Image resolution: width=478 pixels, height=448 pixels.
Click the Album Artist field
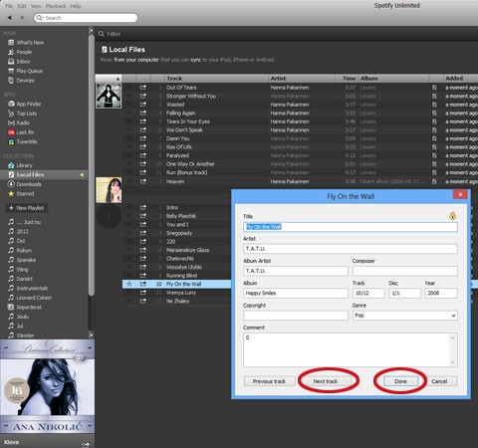296,271
